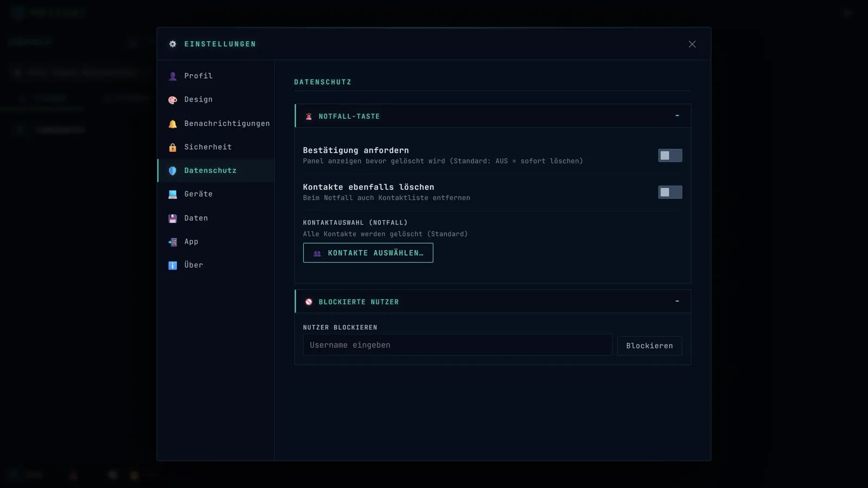Click the gear icon beside Einstellungen
The width and height of the screenshot is (868, 488).
point(173,44)
